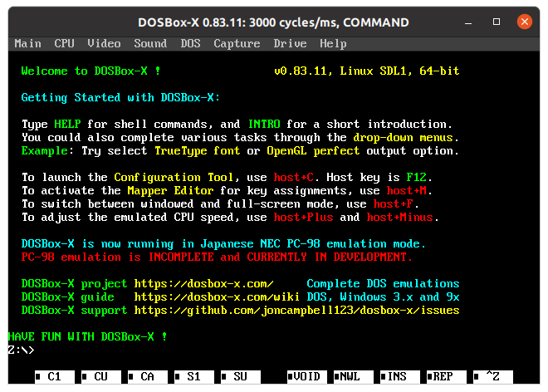Viewport: 548px width, 392px height.
Task: Open the Help menu
Action: 333,44
